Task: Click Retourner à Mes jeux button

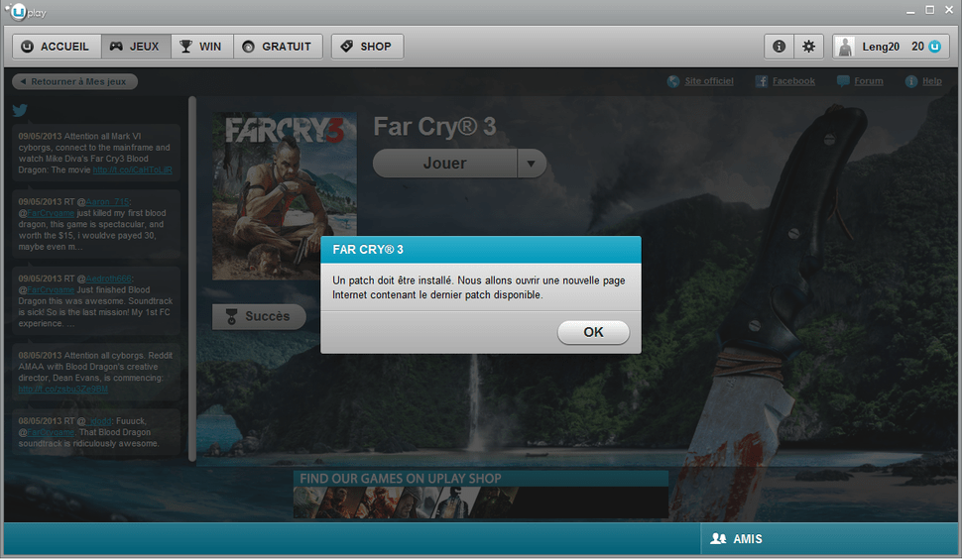Action: pyautogui.click(x=74, y=81)
